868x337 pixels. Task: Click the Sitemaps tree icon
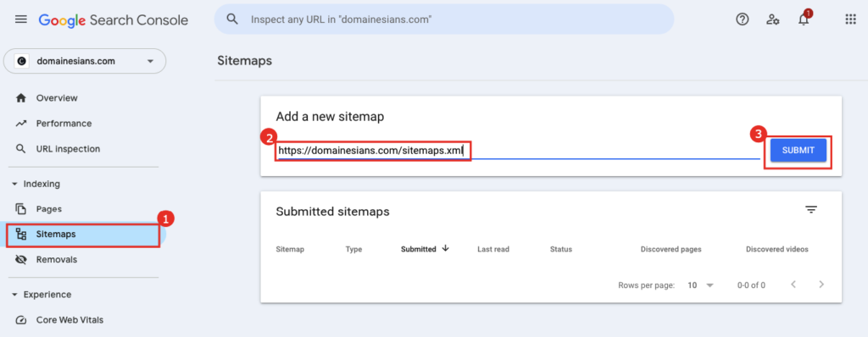(21, 234)
